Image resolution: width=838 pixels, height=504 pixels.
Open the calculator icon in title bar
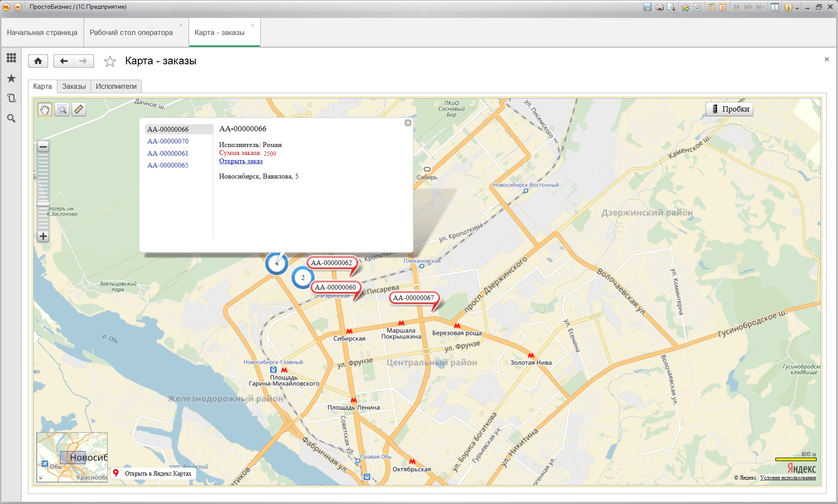[711, 7]
